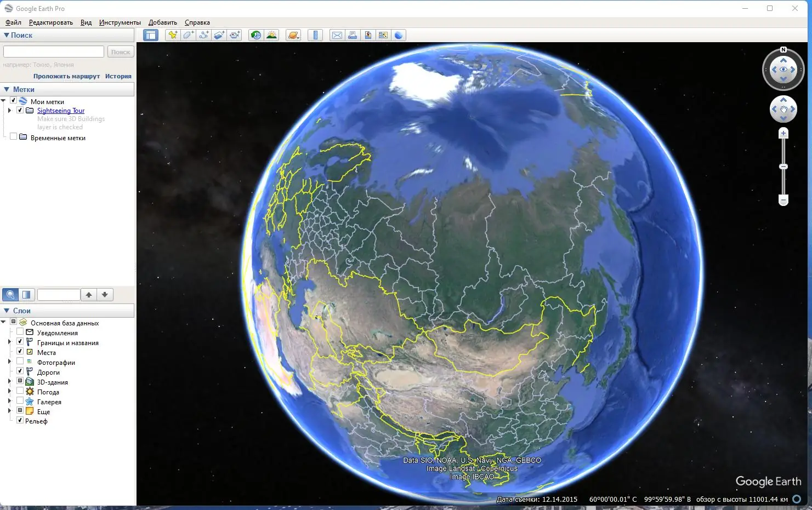812x510 pixels.
Task: Toggle sunlight with the sun icon
Action: coord(272,35)
